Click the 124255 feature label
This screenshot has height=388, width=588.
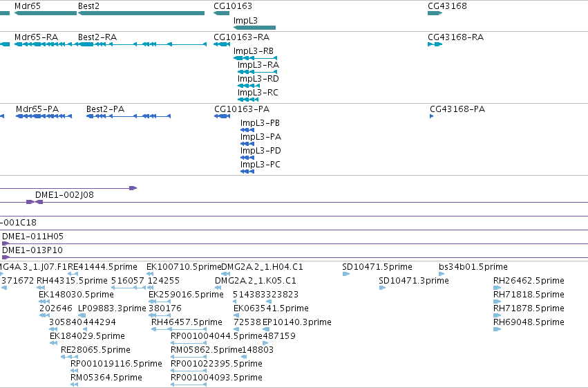click(x=164, y=281)
